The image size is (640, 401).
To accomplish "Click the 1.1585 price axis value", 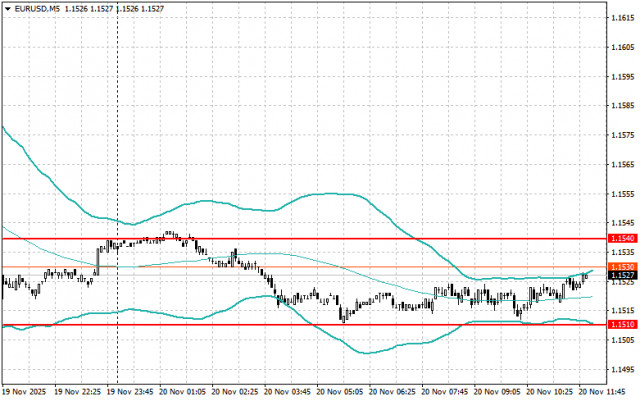I will point(623,106).
